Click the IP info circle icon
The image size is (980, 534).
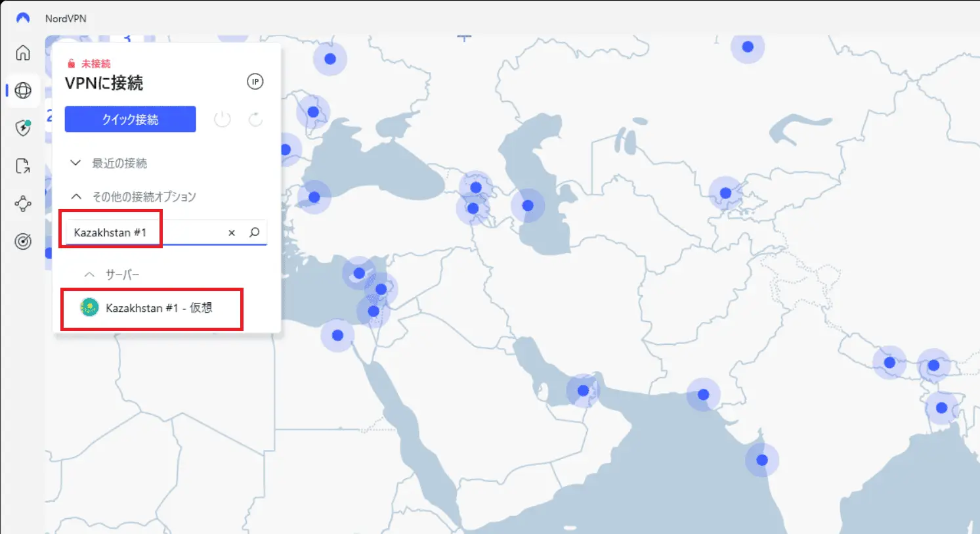pos(255,81)
